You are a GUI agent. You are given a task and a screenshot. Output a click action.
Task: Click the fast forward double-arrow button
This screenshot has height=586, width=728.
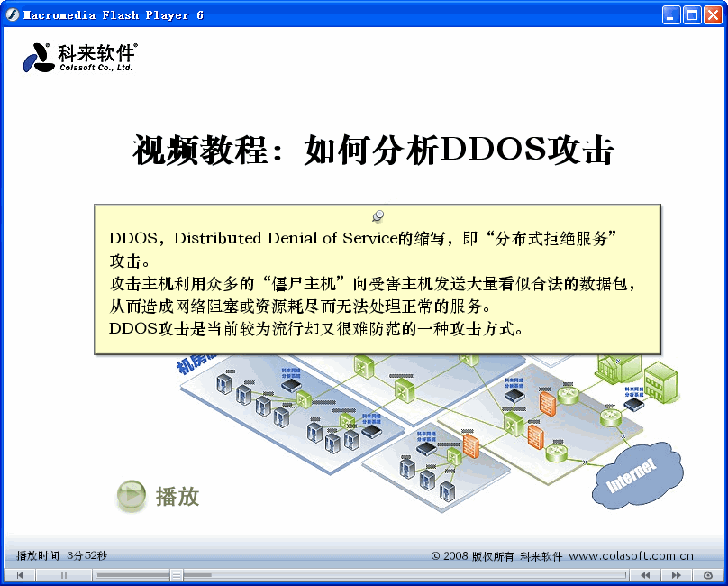pos(675,575)
